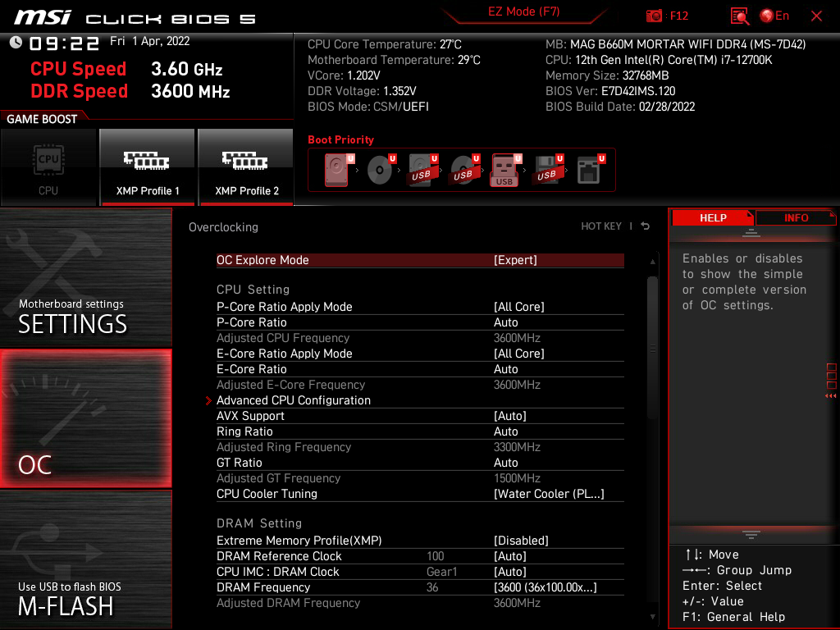The image size is (840, 630).
Task: Open CPU IMC : DRAM Clock dropdown
Action: [420, 572]
